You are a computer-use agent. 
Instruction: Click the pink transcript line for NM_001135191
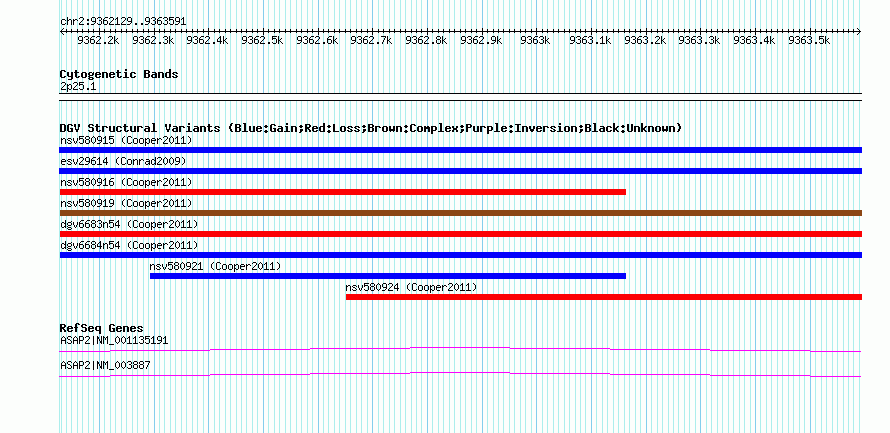point(460,349)
